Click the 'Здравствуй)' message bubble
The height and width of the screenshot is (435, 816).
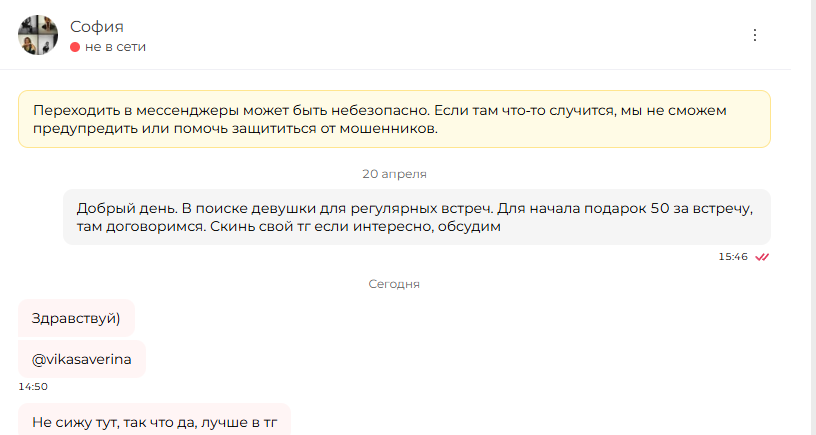(x=76, y=318)
